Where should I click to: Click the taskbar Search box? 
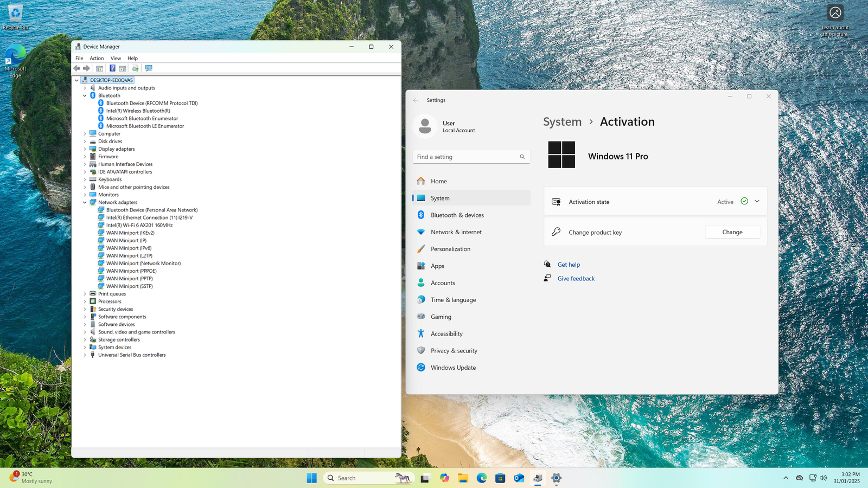369,478
